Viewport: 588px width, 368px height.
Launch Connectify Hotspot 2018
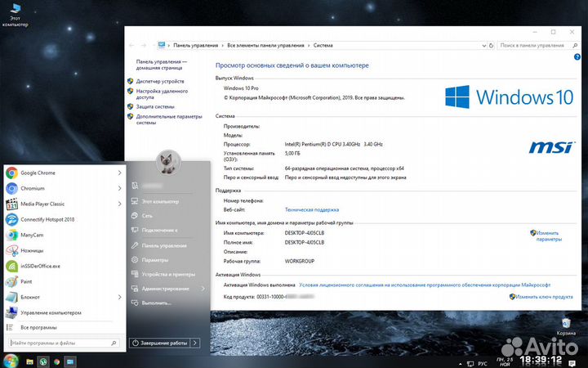click(x=64, y=219)
